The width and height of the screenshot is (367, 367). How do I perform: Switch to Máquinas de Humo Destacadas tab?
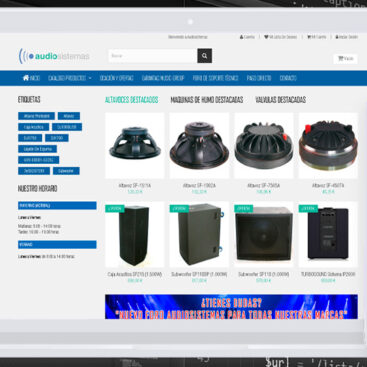207,100
